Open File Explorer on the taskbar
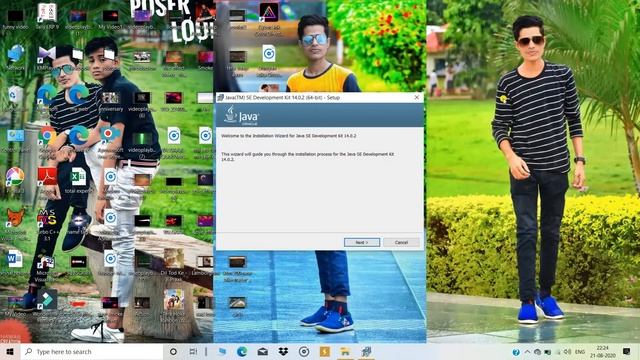This screenshot has height=360, width=640. [x=345, y=351]
